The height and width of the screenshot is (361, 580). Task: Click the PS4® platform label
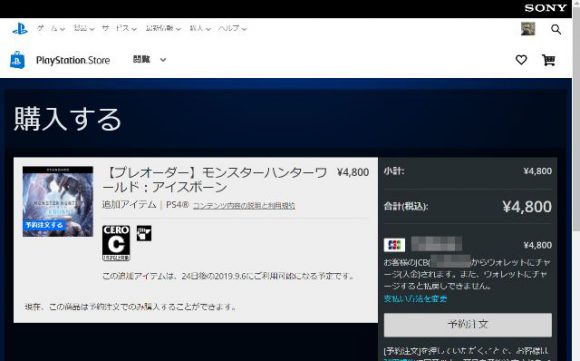pyautogui.click(x=178, y=205)
